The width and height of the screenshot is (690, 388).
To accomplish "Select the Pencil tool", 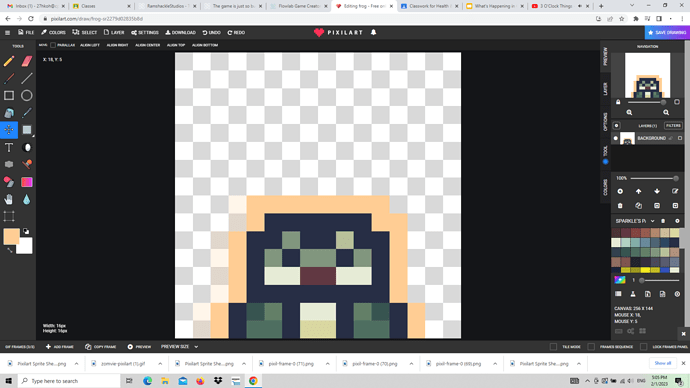I will click(9, 61).
